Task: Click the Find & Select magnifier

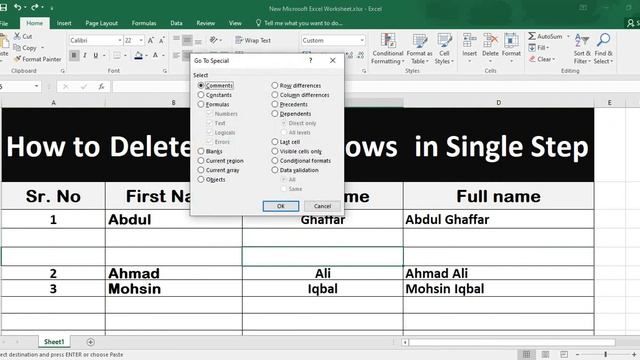Action: (x=603, y=40)
